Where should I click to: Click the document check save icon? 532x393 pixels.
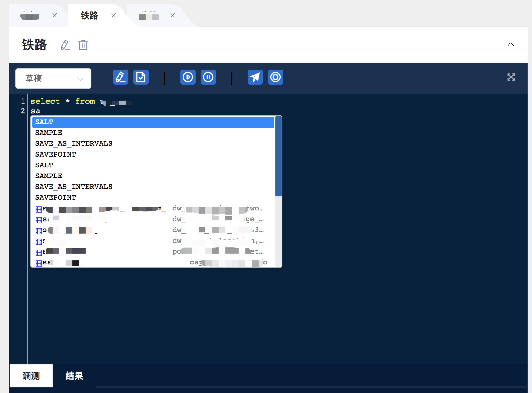point(141,77)
